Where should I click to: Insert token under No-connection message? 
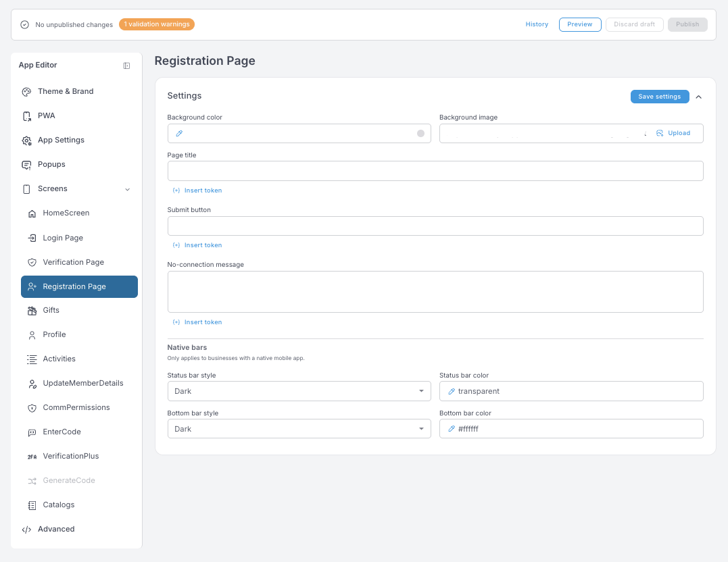pos(197,322)
